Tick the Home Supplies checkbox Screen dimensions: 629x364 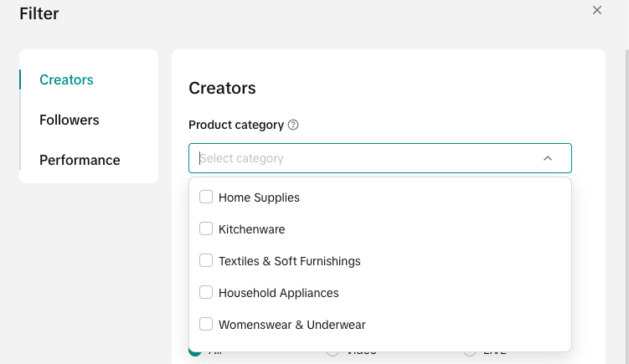[x=206, y=197]
